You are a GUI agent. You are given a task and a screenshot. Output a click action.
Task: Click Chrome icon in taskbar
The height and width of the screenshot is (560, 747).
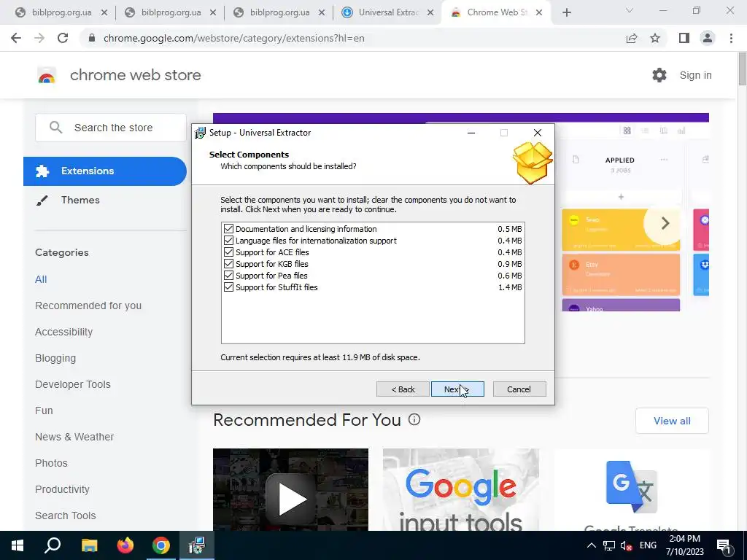(x=161, y=545)
